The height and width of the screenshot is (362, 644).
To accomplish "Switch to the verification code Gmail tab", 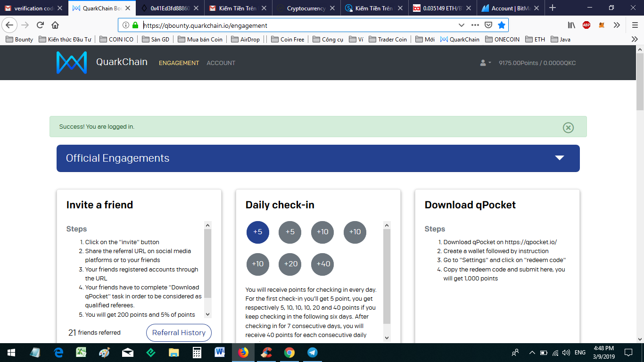I will (33, 8).
